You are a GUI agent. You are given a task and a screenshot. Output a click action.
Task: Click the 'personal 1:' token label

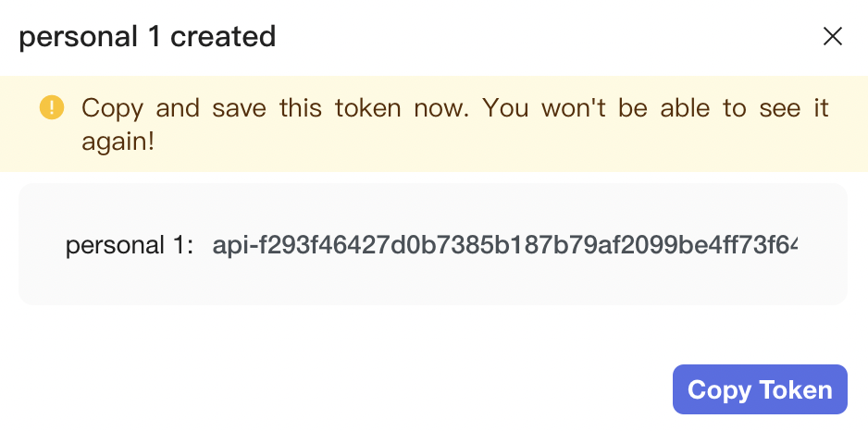[x=130, y=245]
